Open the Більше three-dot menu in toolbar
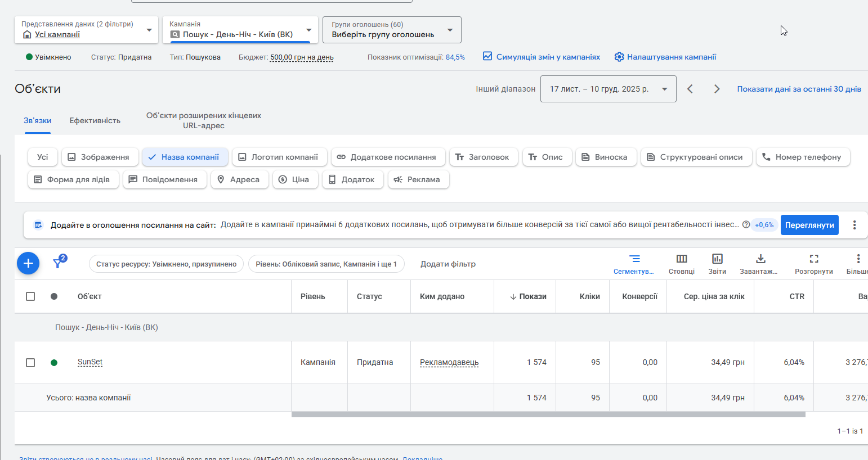The image size is (868, 460). (x=858, y=259)
